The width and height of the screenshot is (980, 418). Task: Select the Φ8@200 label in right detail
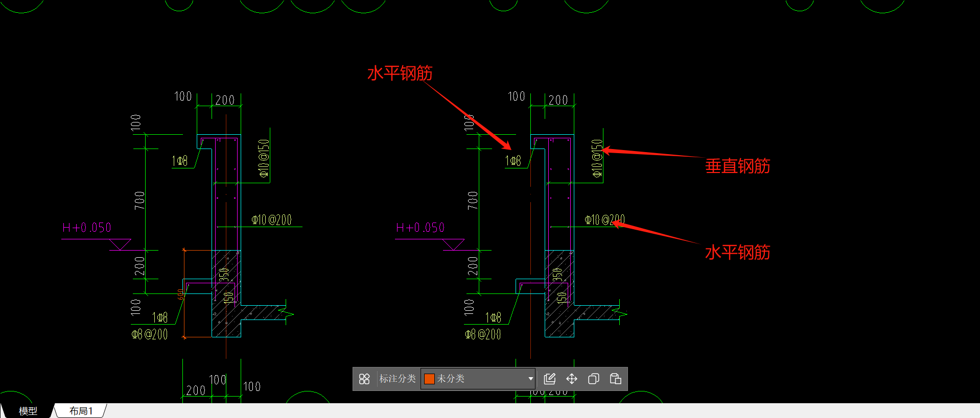click(483, 335)
